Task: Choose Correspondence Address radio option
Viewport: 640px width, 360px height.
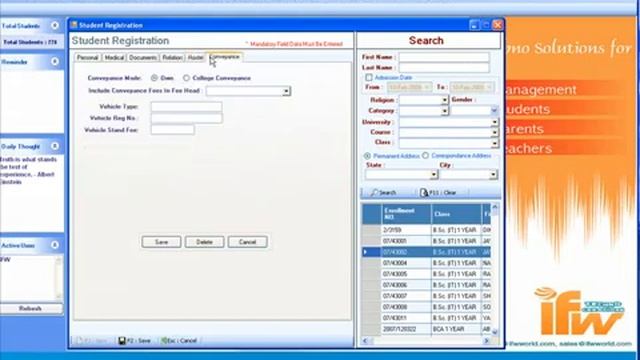Action: pos(425,156)
